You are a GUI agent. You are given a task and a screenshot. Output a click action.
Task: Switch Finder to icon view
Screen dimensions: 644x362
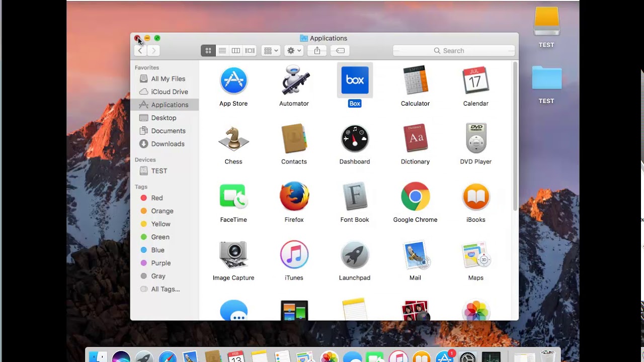click(208, 51)
